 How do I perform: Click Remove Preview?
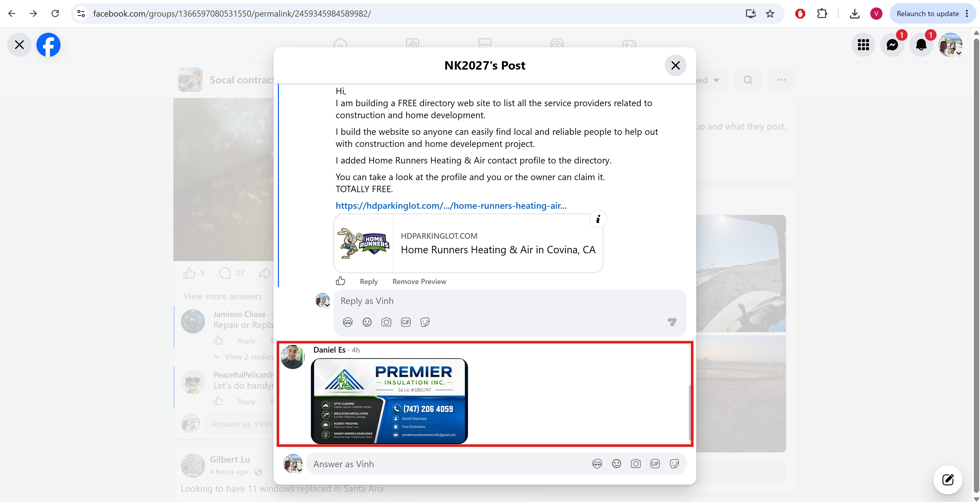[x=419, y=281]
